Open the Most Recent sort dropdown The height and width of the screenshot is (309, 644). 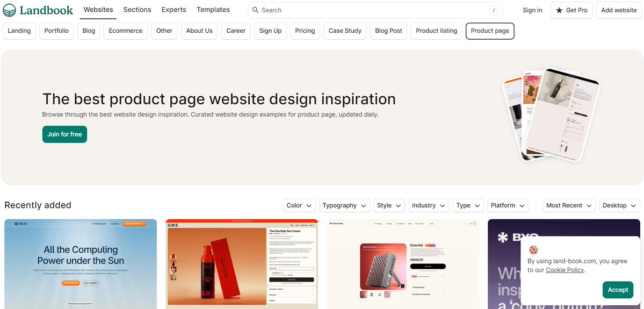569,205
